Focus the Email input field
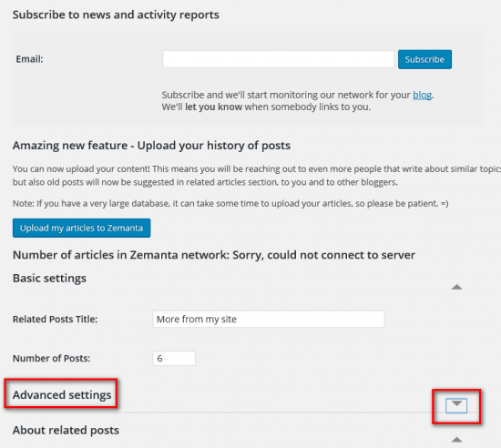This screenshot has width=501, height=448. click(x=279, y=59)
